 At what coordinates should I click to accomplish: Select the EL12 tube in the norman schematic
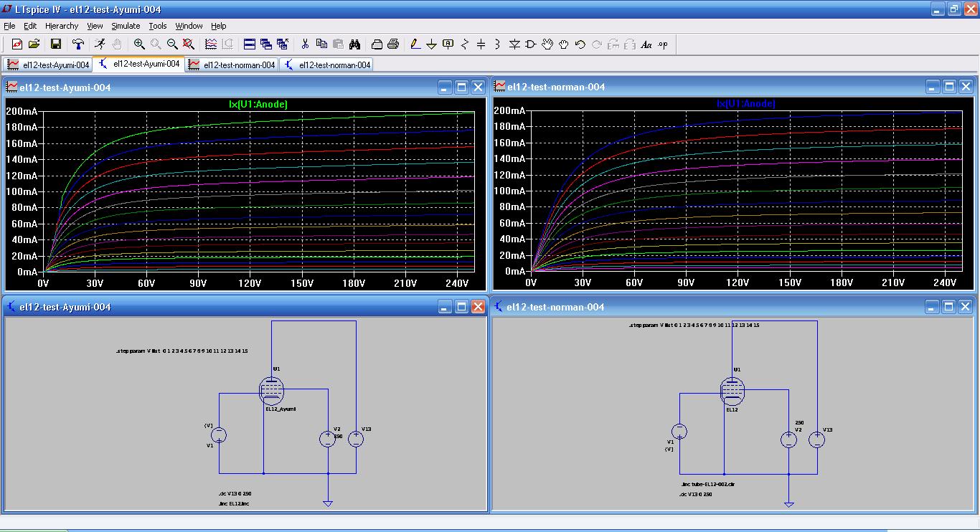coord(732,391)
